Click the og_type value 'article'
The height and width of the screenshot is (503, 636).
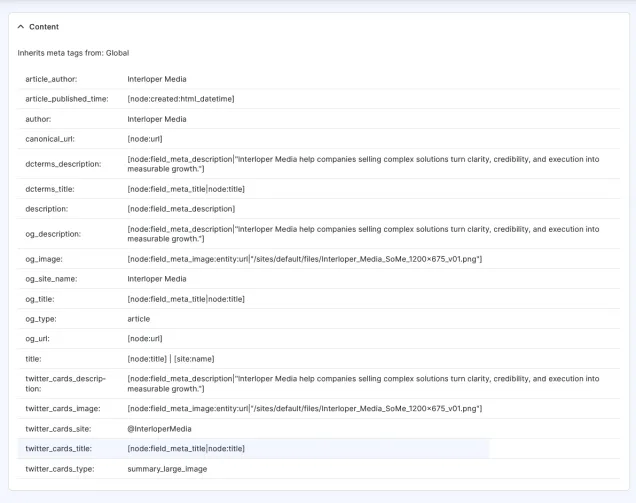[139, 319]
